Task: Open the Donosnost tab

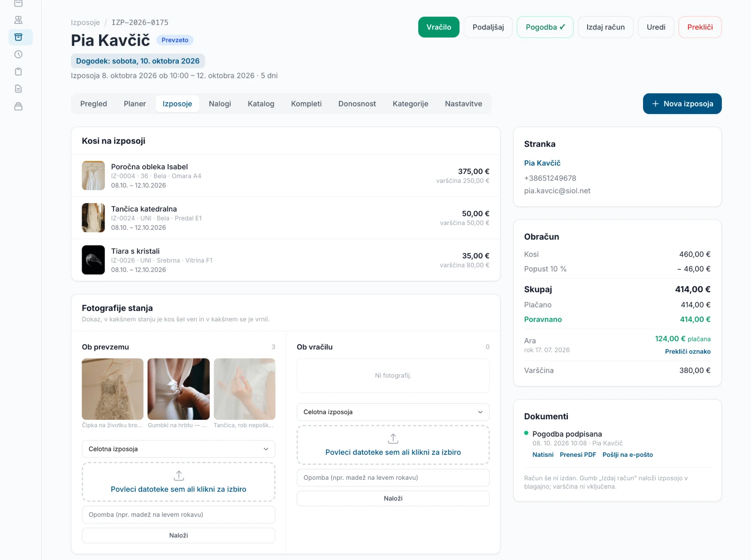Action: point(357,104)
